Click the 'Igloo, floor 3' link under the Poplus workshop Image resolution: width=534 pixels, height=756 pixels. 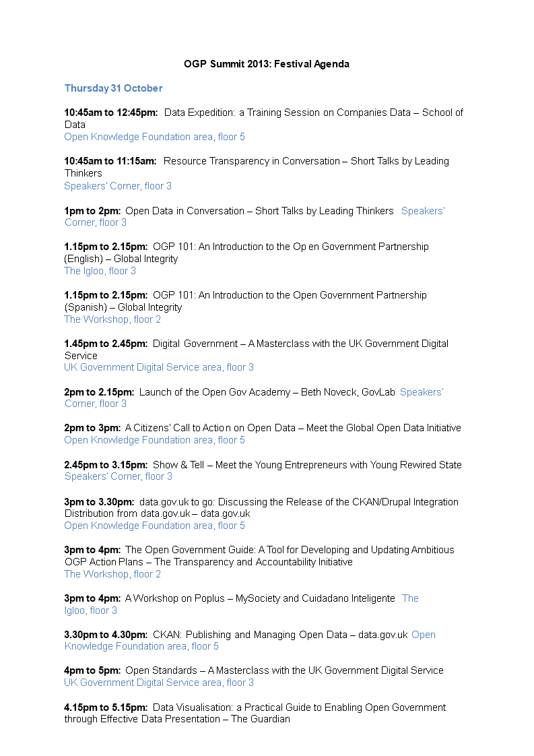91,611
